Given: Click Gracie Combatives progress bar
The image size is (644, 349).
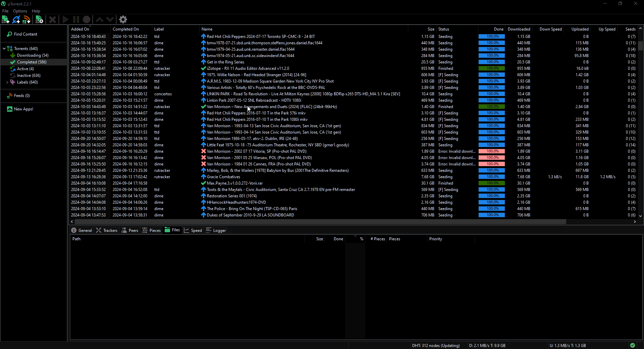Looking at the screenshot, I should tap(491, 177).
